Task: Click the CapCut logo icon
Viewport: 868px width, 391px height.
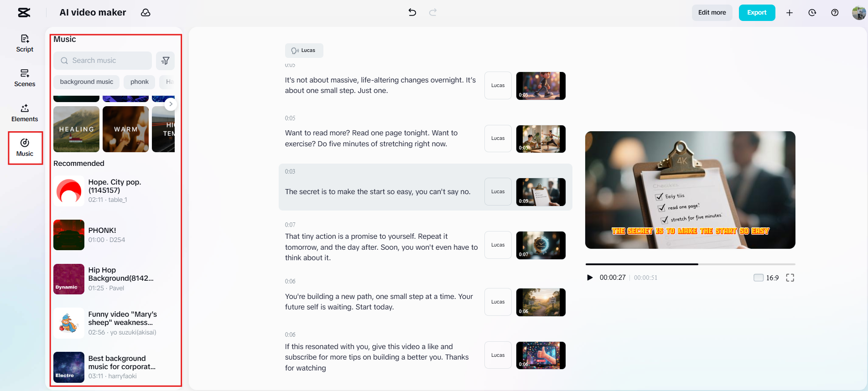Action: point(24,12)
